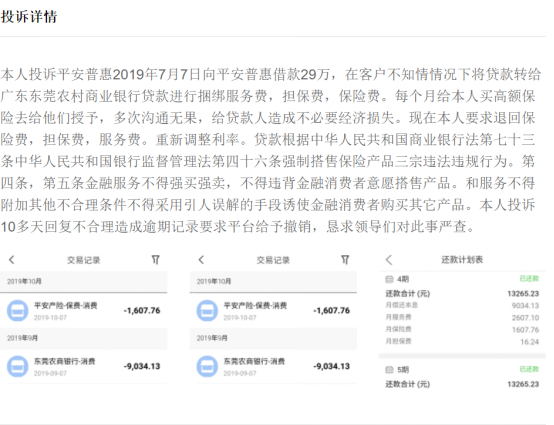Image resolution: width=554 pixels, height=425 pixels.
Task: Click amount -9,034.13 in middle screenshot
Action: coord(332,366)
